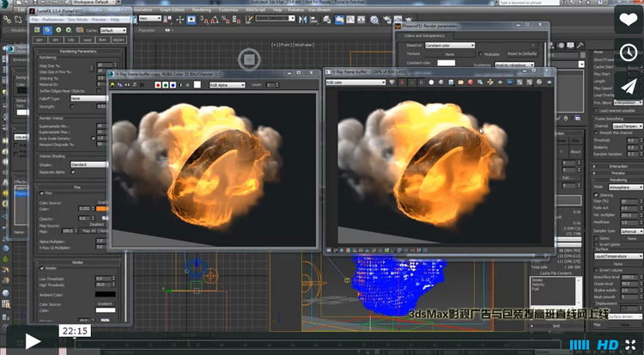Open the FumeFX 'sim' tab

pyautogui.click(x=55, y=40)
